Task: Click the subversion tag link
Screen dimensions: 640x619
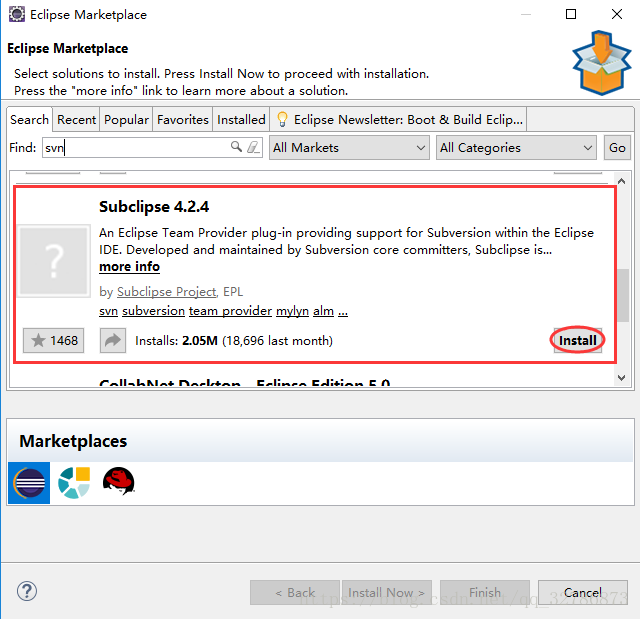Action: pyautogui.click(x=153, y=311)
